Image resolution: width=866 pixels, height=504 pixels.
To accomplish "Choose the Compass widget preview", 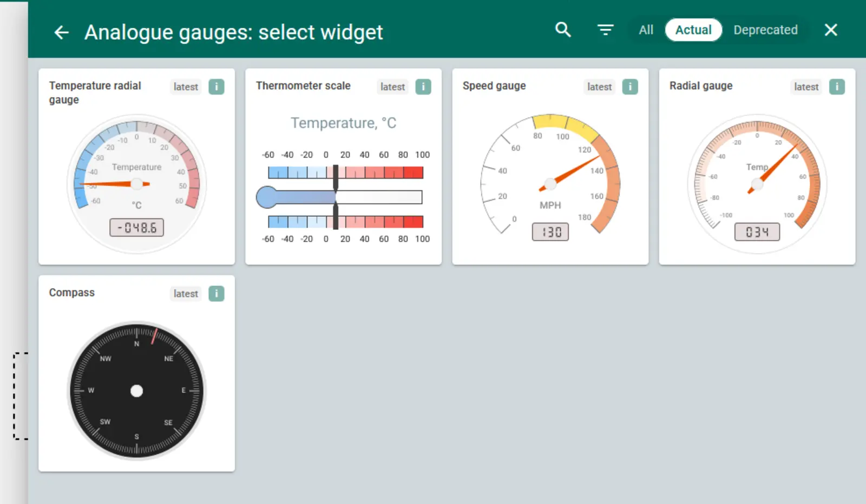I will (x=136, y=391).
